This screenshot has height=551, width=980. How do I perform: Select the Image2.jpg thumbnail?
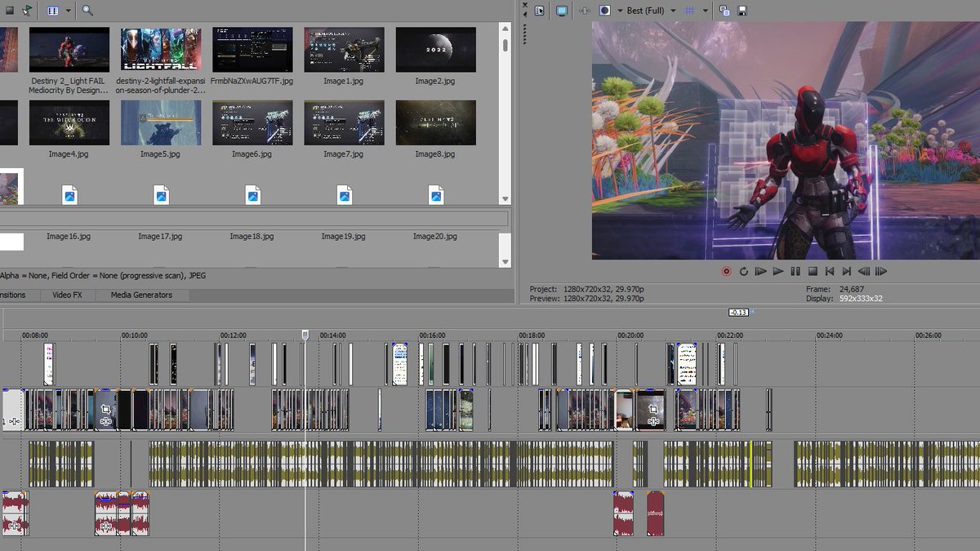[435, 50]
